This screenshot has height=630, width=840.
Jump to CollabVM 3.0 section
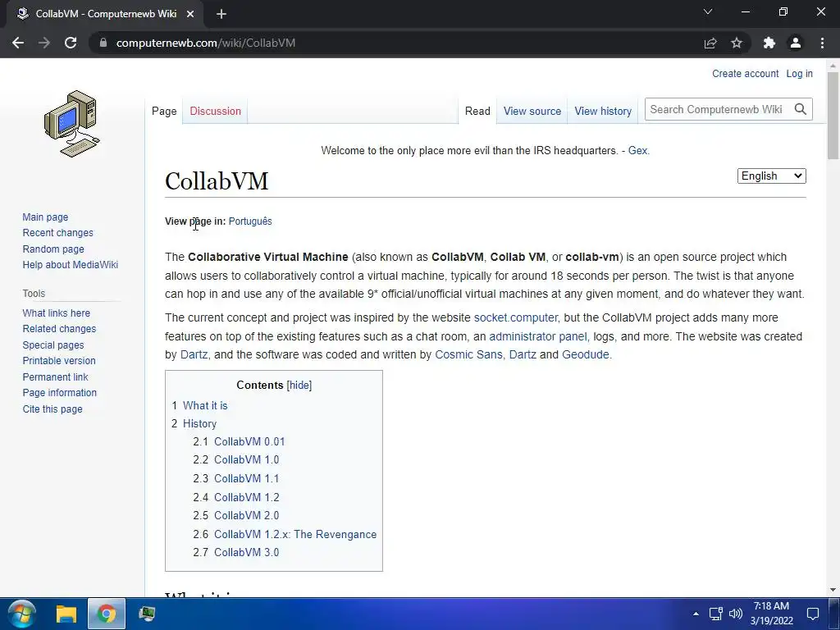(x=246, y=552)
